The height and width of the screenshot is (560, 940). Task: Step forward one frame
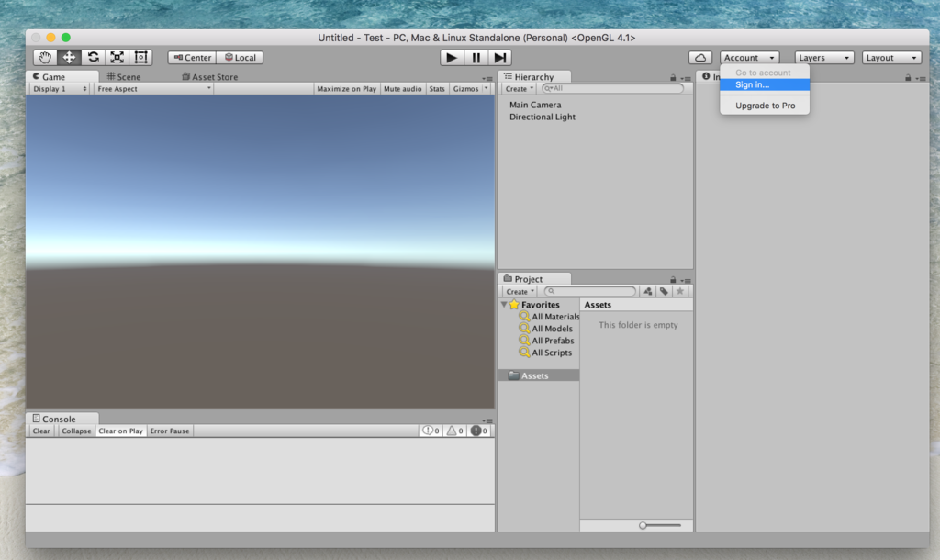coord(499,58)
